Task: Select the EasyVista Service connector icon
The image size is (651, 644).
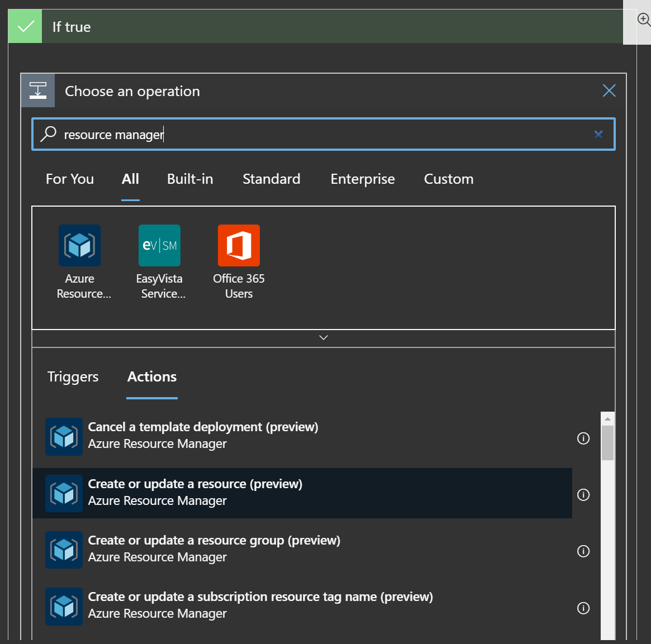Action: [159, 246]
